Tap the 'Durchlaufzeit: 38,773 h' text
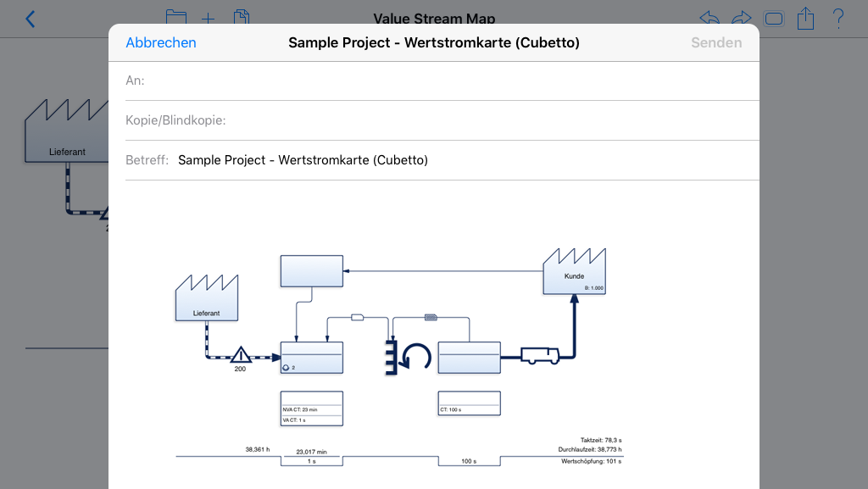Screen dimensions: 868x489 (x=590, y=450)
